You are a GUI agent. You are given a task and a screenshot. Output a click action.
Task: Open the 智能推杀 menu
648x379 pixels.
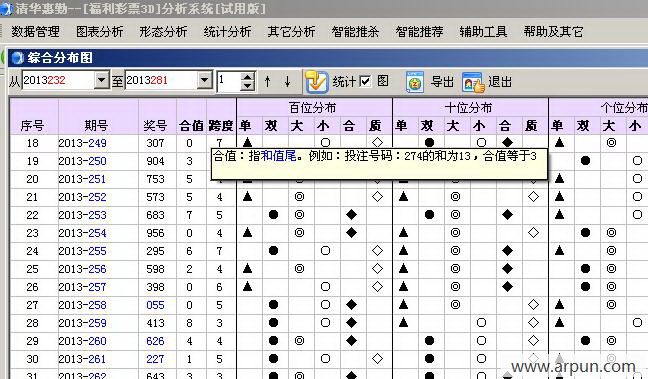tap(355, 31)
